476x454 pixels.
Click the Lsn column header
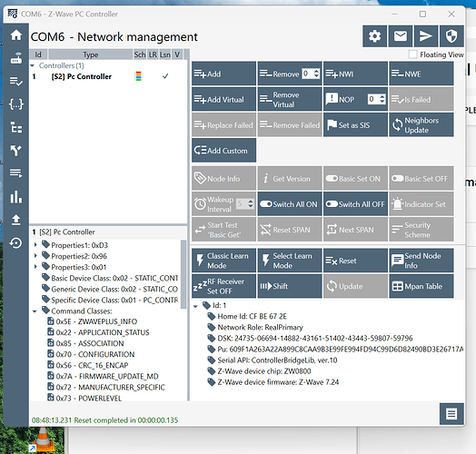click(x=165, y=54)
